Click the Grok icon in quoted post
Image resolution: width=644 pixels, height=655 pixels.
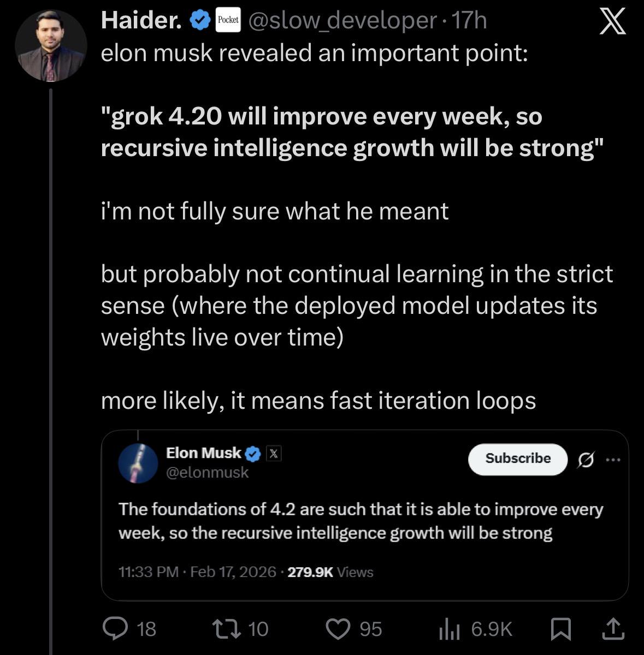pyautogui.click(x=586, y=460)
